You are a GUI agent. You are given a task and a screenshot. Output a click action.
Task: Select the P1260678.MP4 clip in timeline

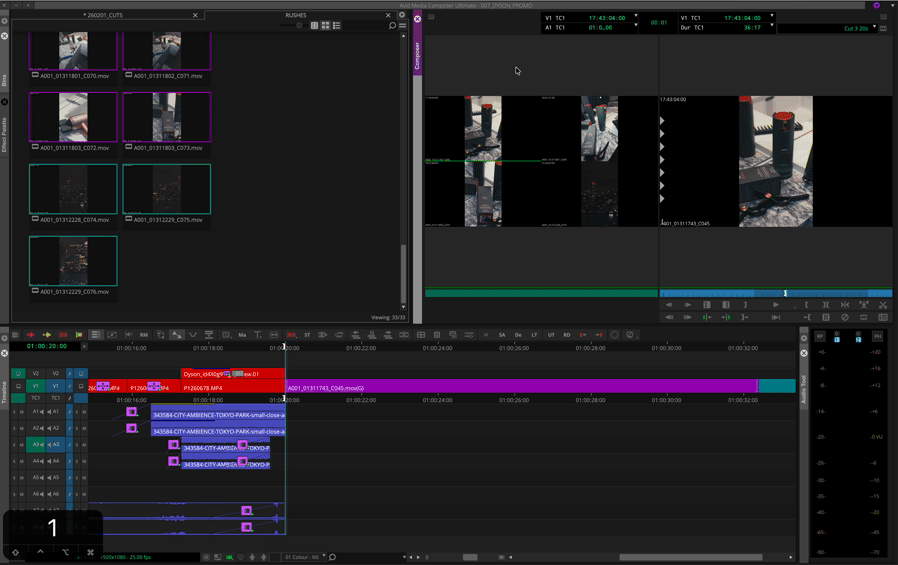point(233,388)
